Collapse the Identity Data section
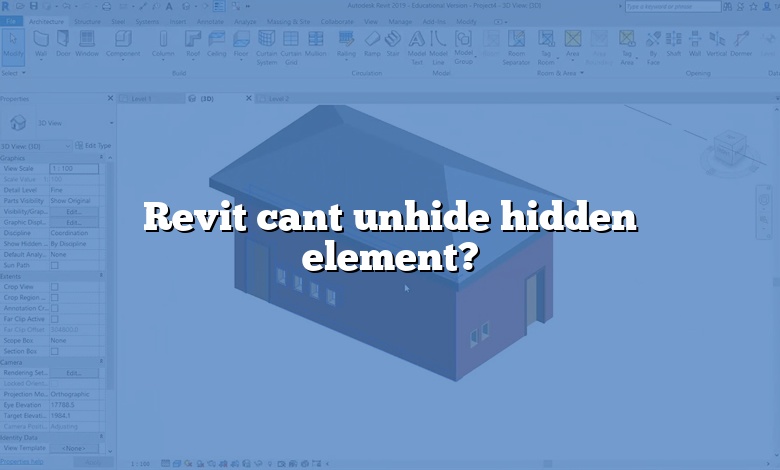Viewport: 780px width, 470px height. coord(101,437)
